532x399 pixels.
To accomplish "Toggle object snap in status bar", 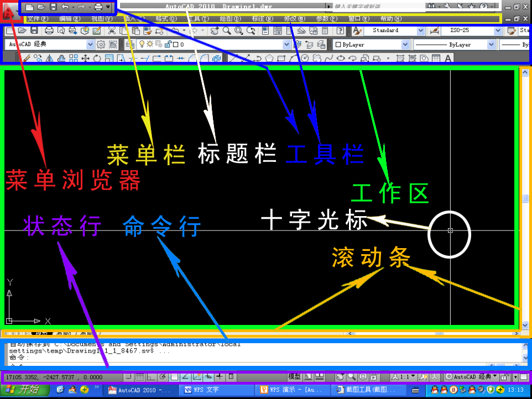I will [x=174, y=377].
